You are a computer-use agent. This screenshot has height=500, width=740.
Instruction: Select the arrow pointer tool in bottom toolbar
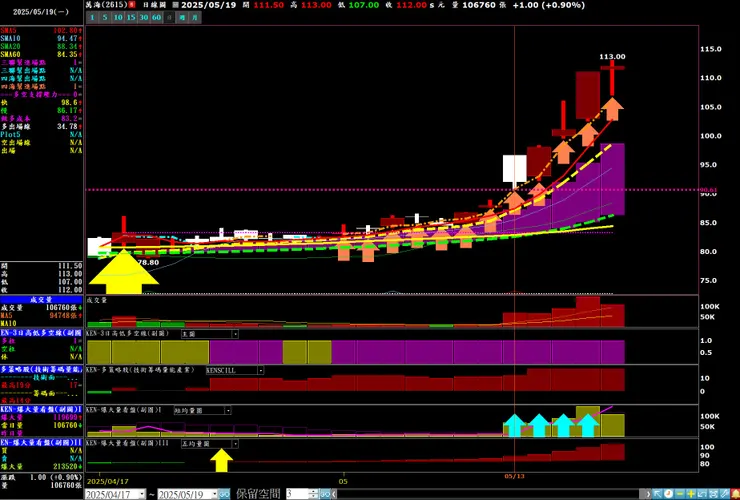coord(657,494)
